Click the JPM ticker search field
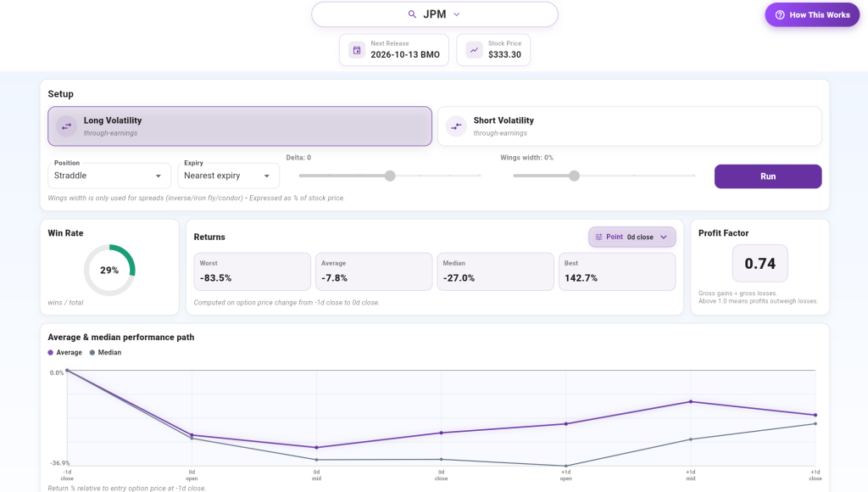This screenshot has width=868, height=492. (435, 14)
